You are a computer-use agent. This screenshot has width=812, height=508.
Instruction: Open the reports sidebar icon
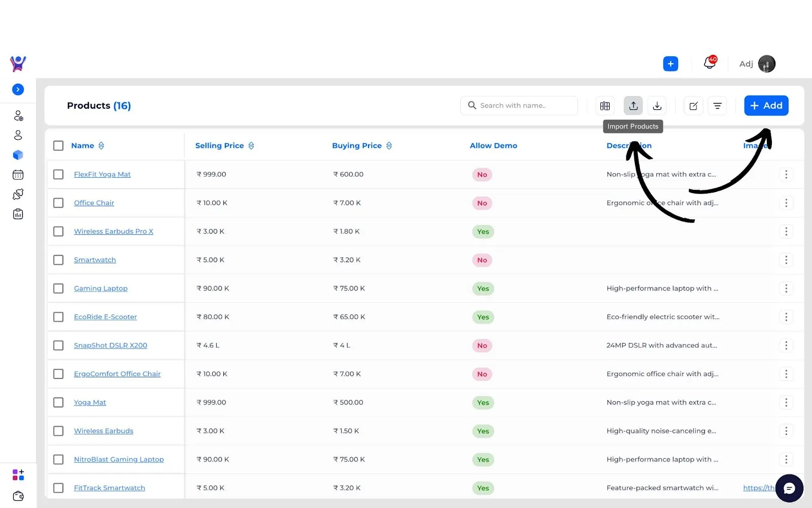click(18, 214)
